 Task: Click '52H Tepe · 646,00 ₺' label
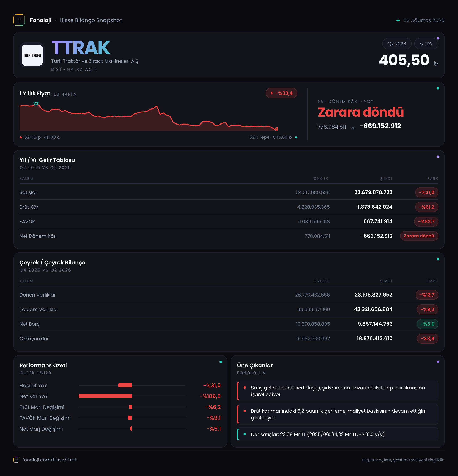click(x=270, y=137)
